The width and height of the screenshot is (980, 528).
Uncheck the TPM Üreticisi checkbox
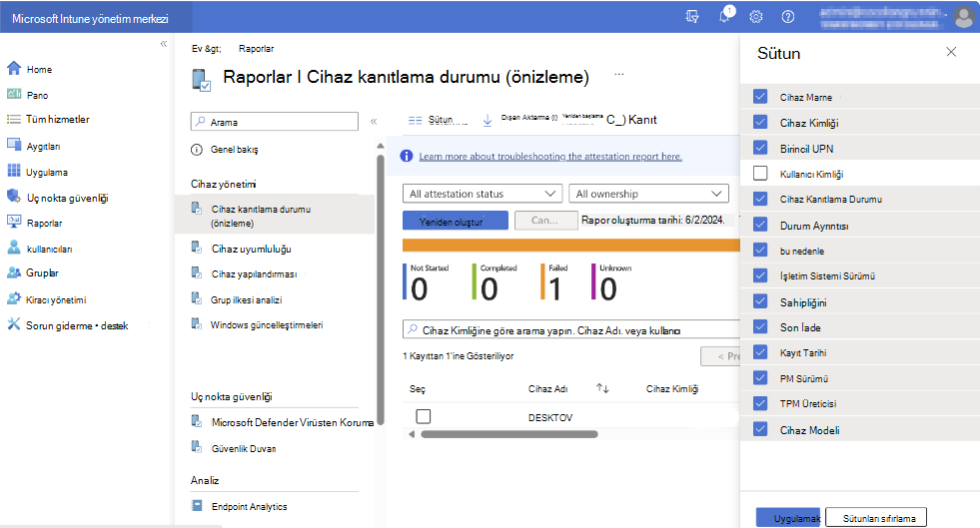(760, 403)
